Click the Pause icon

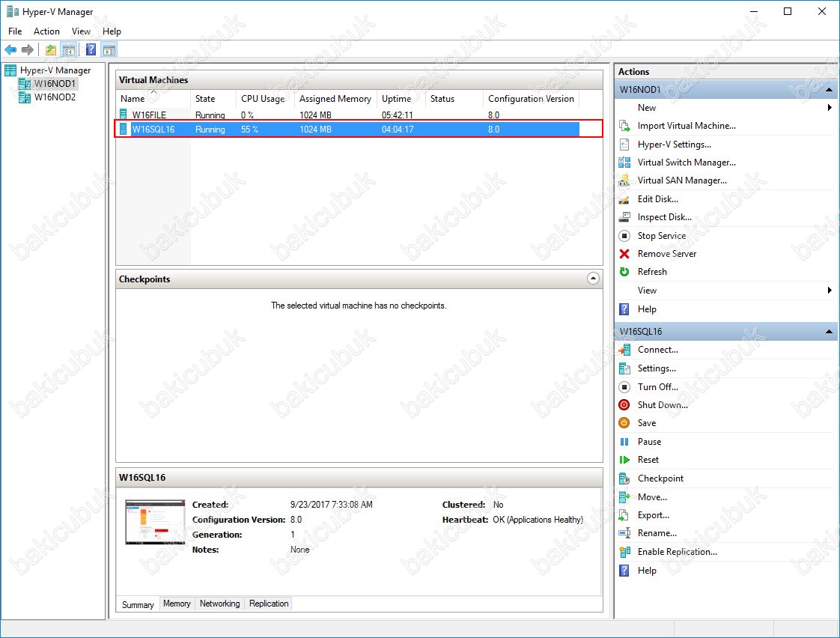pos(624,442)
